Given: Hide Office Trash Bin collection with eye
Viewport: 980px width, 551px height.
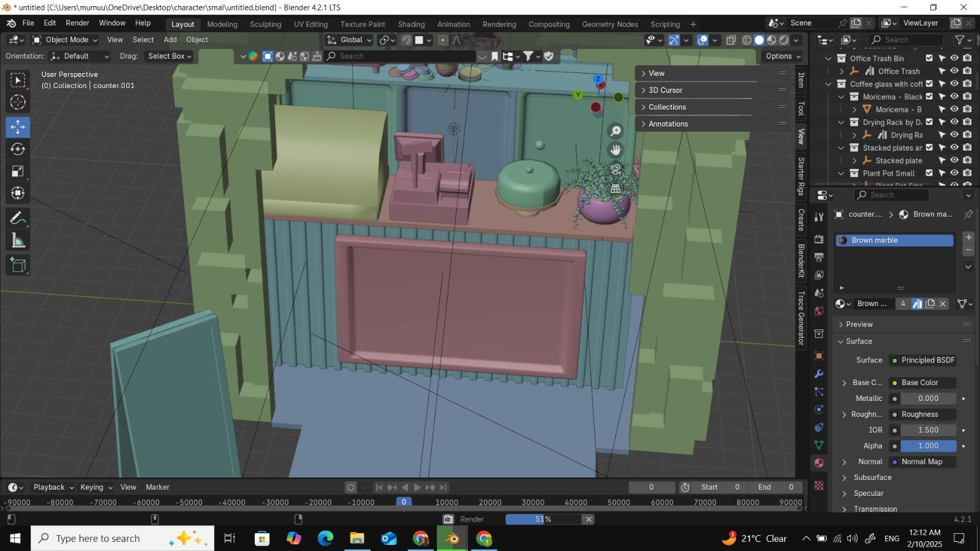Looking at the screenshot, I should pos(954,58).
